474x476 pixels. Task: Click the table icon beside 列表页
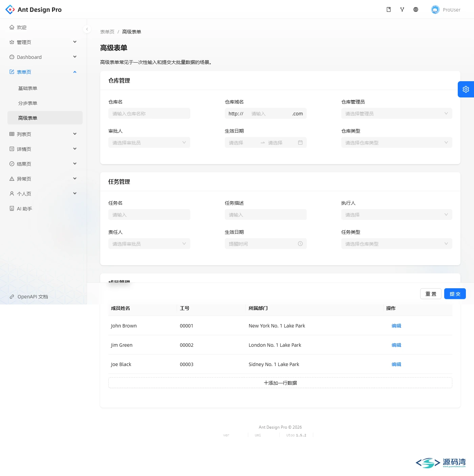[x=12, y=134]
